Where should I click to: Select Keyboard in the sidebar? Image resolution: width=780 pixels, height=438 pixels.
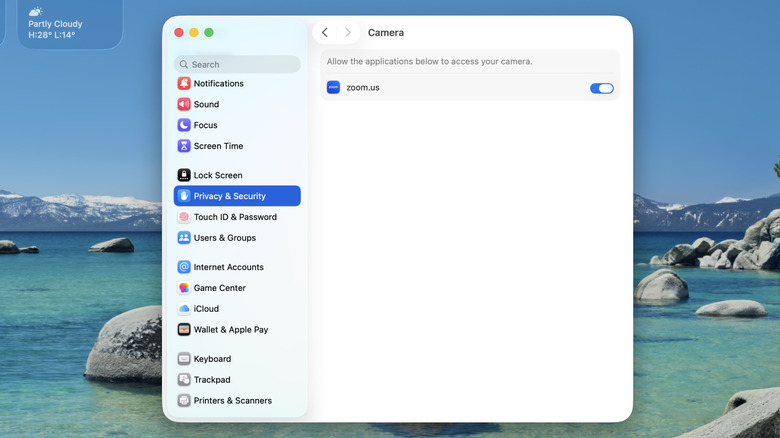(x=237, y=359)
